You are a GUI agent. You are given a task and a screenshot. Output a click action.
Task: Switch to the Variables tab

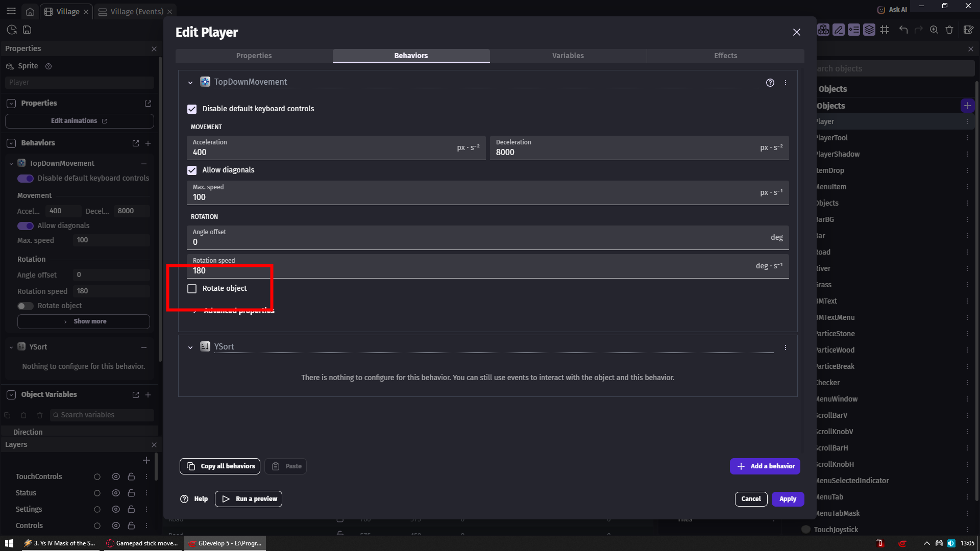(x=568, y=56)
